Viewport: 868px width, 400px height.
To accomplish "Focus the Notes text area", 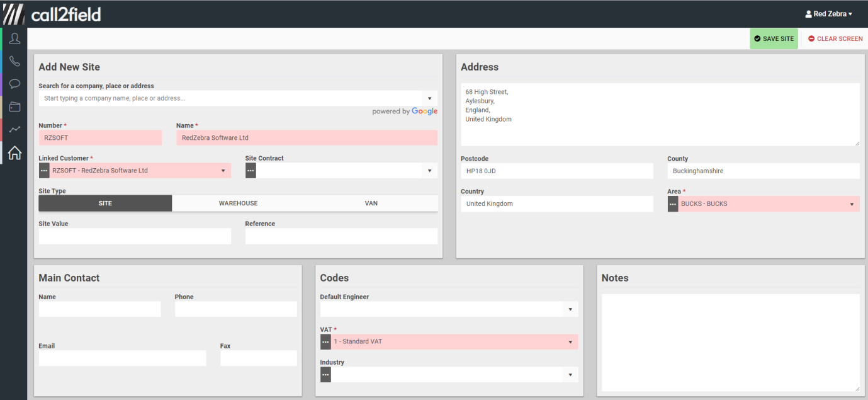I will (x=730, y=342).
